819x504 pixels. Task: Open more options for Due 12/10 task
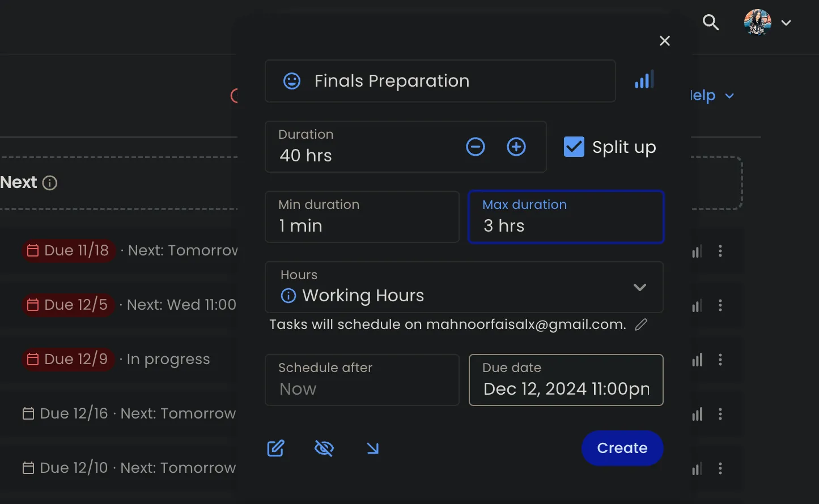[x=720, y=468]
